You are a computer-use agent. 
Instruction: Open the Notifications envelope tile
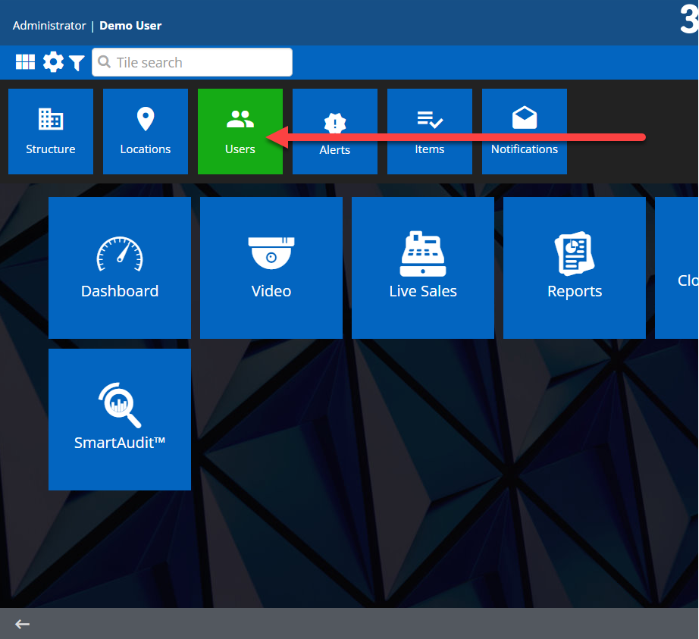pos(524,131)
